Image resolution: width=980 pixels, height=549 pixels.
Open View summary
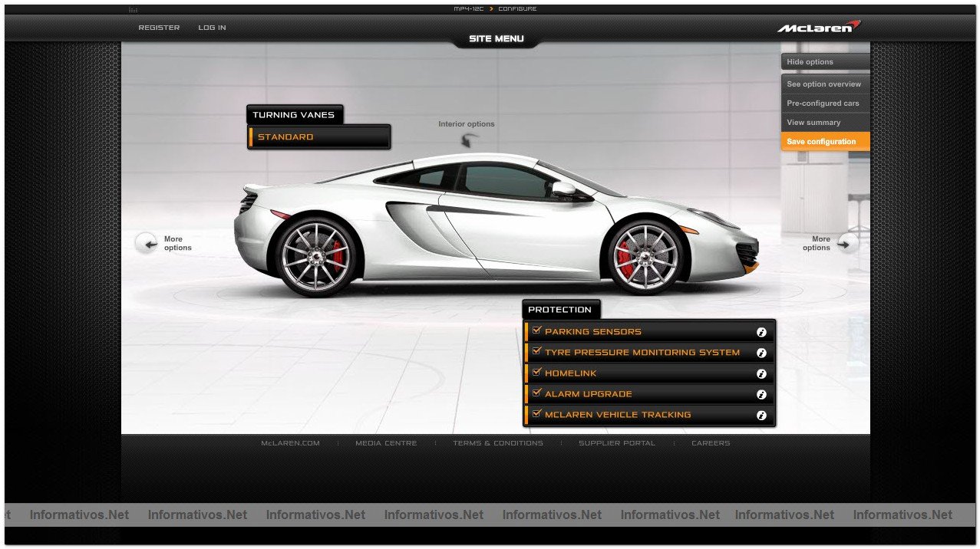825,123
